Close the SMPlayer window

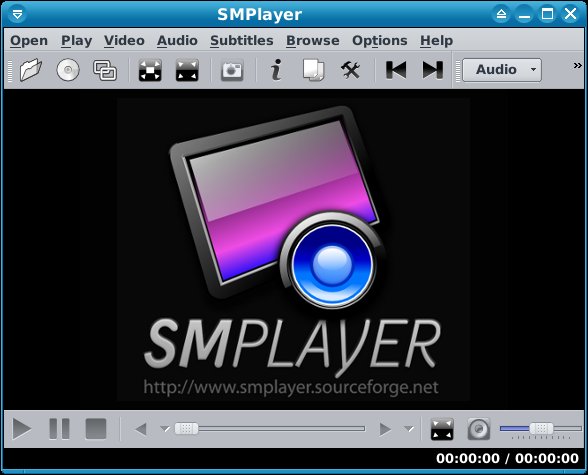(570, 14)
